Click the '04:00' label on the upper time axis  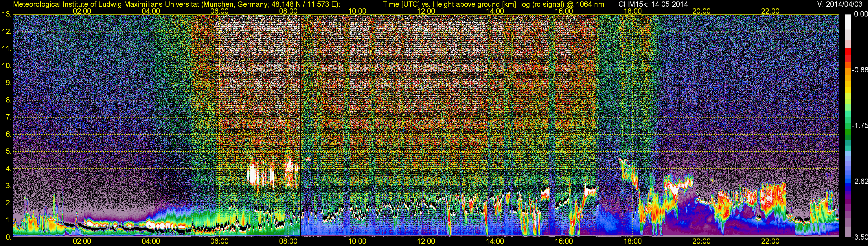(151, 11)
